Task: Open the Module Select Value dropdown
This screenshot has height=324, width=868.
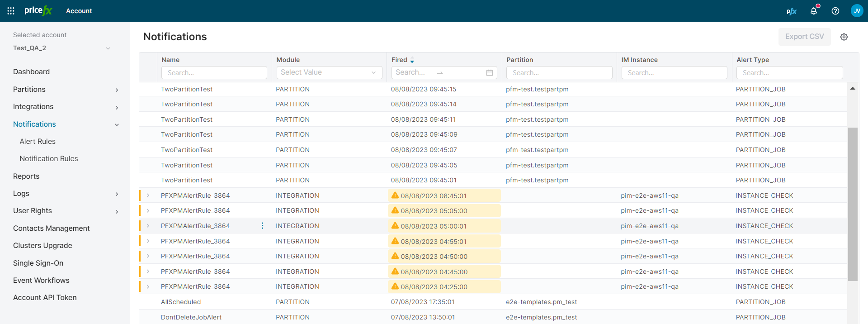Action: tap(329, 72)
